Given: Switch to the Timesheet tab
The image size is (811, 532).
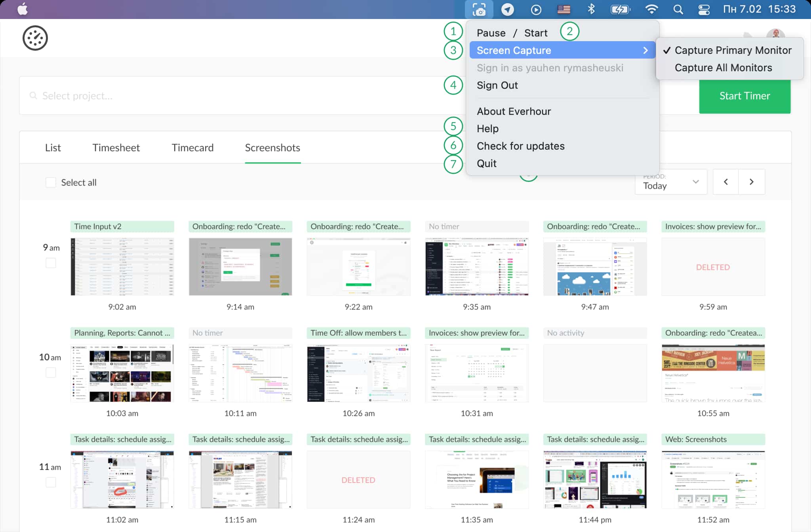Looking at the screenshot, I should pos(116,147).
